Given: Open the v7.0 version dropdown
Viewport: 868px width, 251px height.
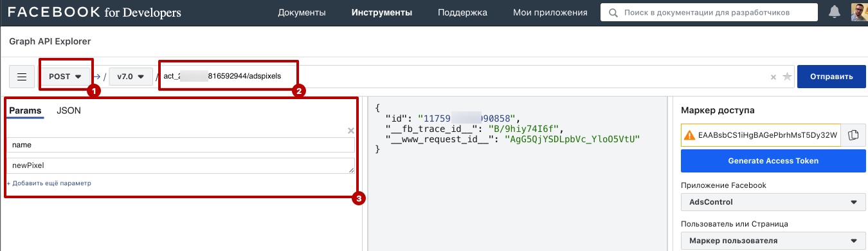Looking at the screenshot, I should click(x=131, y=77).
